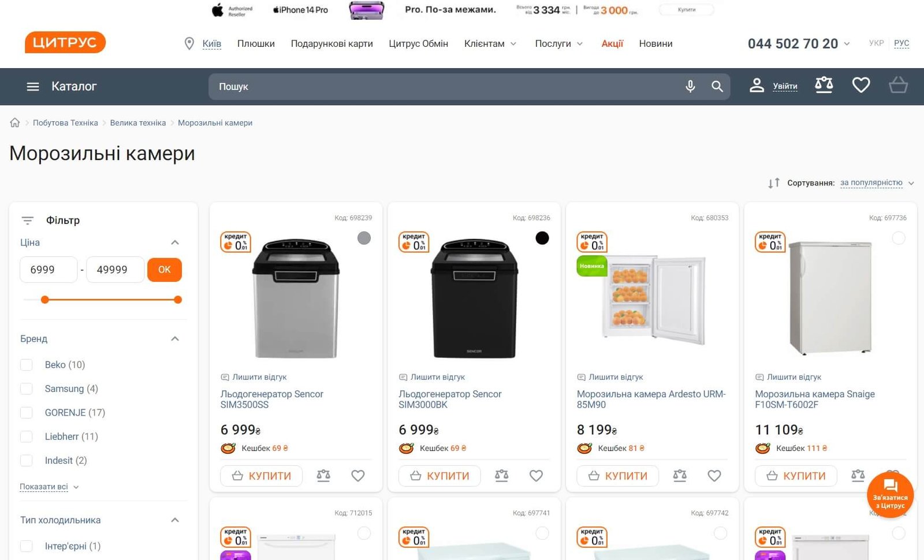
Task: Click maximum price field 49999
Action: click(x=115, y=270)
